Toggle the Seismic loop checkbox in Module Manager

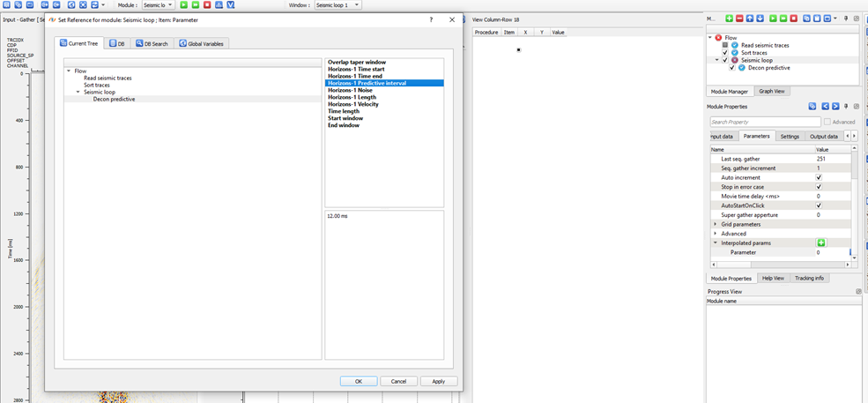coord(725,60)
